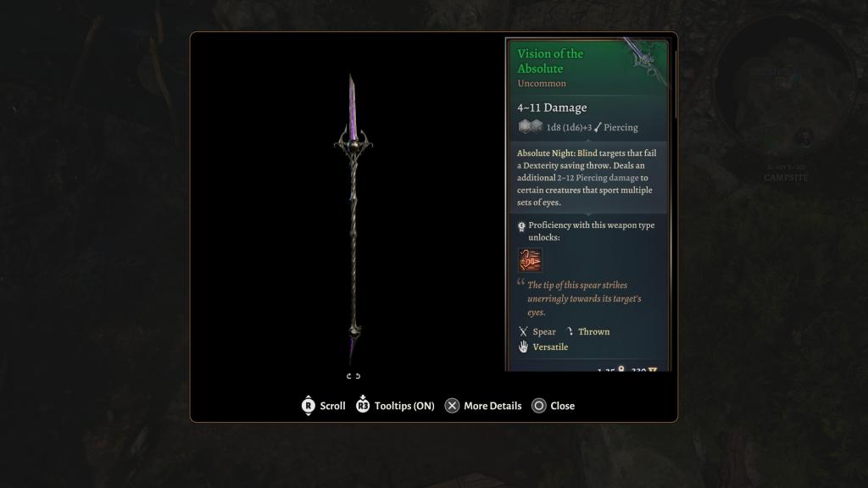
Task: Click the R stick Scroll icon
Action: pyautogui.click(x=309, y=406)
